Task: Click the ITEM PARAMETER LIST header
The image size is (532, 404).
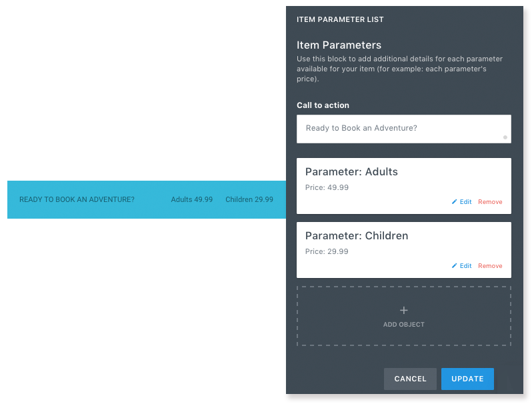Action: [340, 20]
